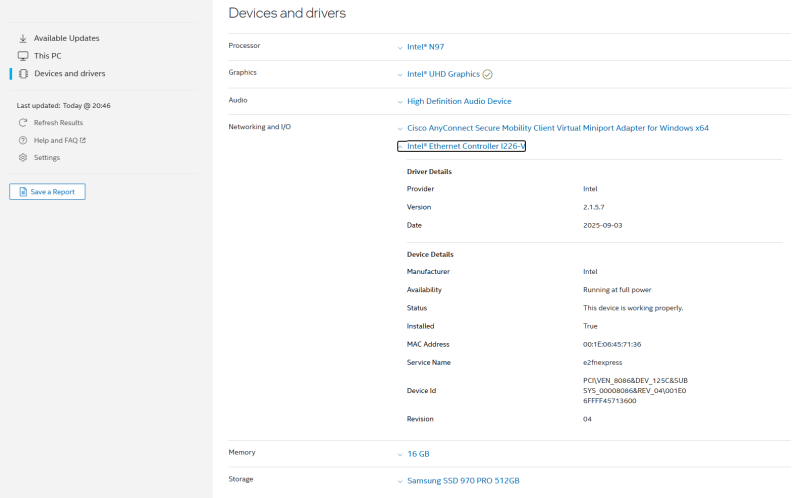
Task: Click the external-link icon after Help and FAQ
Action: pyautogui.click(x=83, y=140)
